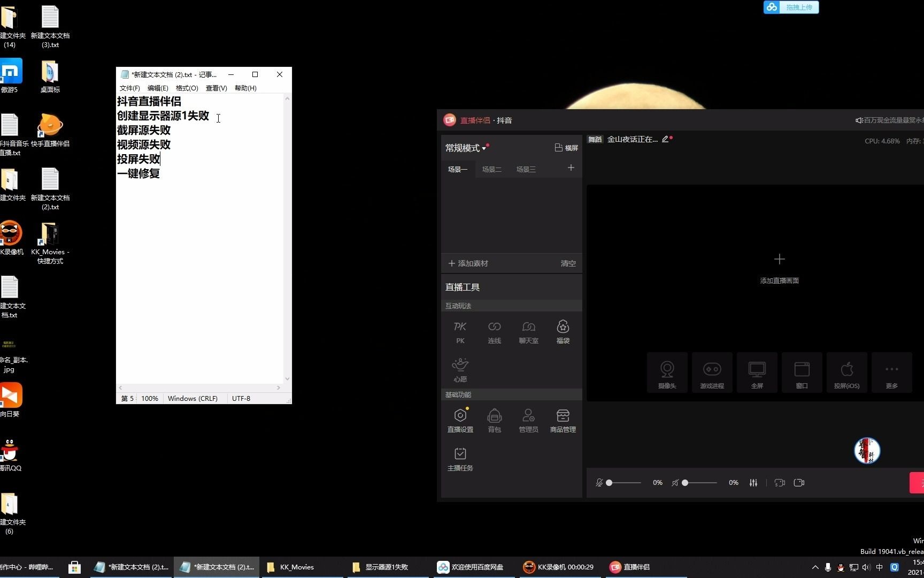The width and height of the screenshot is (924, 578).
Task: Select 新建文本文档 (3).txt desktop file
Action: tap(50, 27)
